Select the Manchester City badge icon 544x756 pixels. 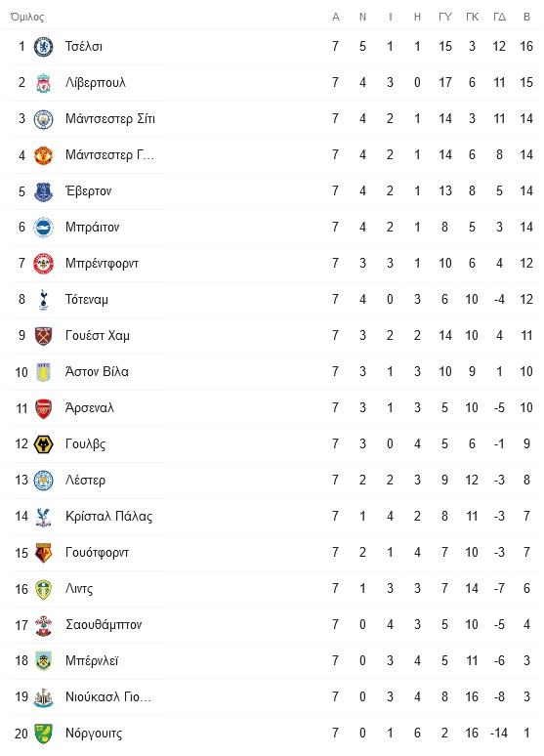click(43, 119)
